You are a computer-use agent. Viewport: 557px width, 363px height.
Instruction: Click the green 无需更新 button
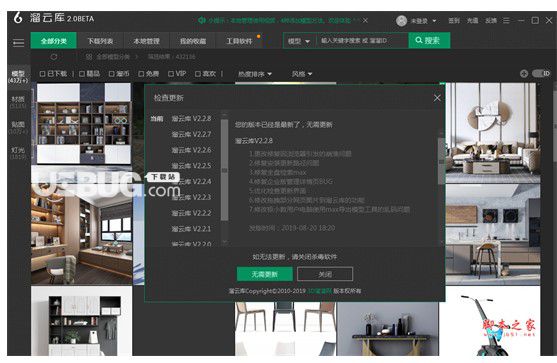point(265,274)
